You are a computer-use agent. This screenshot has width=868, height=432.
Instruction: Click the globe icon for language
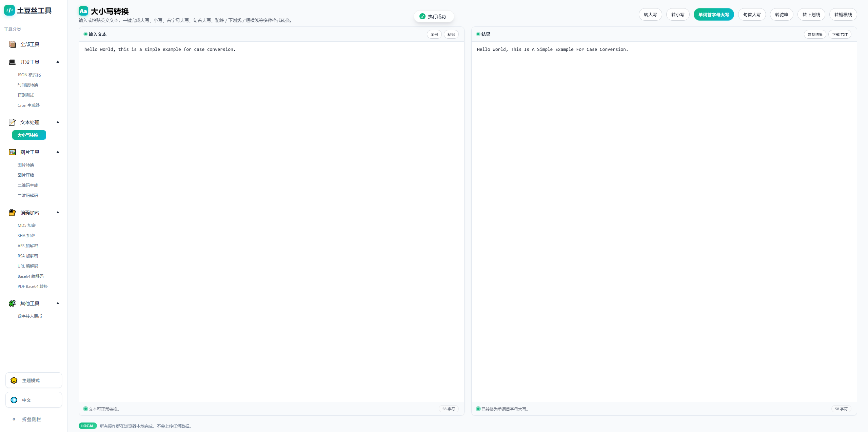14,400
